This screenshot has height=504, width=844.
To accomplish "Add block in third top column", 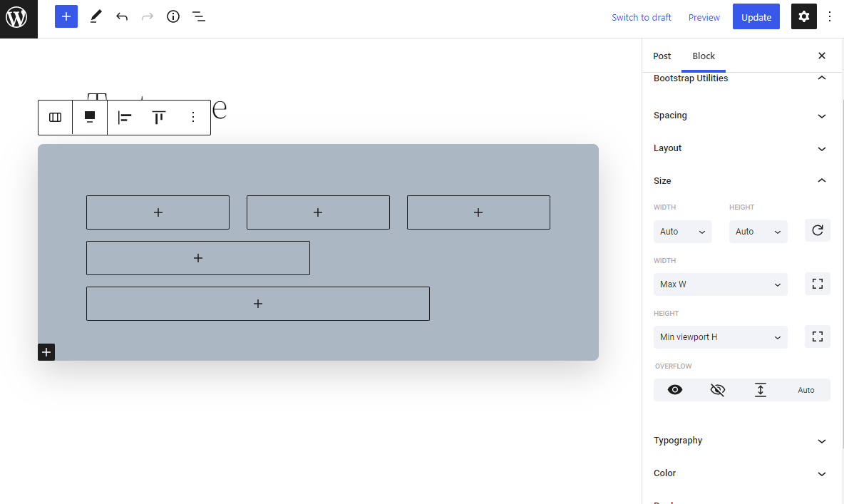I will [x=478, y=212].
